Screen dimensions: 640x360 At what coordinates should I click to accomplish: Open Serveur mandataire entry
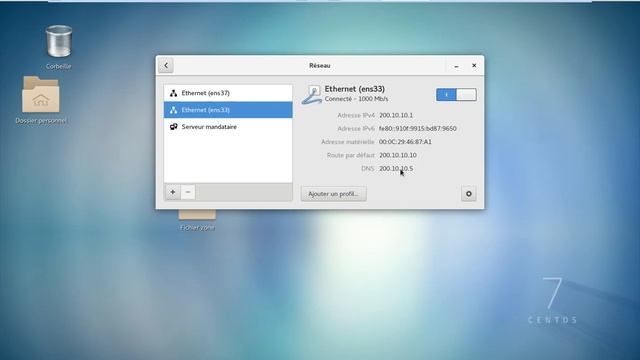pos(228,127)
